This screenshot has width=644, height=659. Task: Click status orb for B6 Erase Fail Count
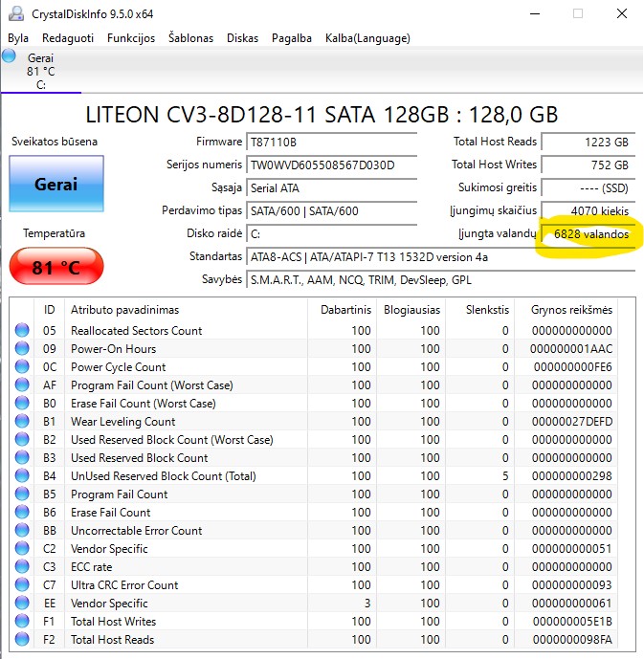click(22, 512)
